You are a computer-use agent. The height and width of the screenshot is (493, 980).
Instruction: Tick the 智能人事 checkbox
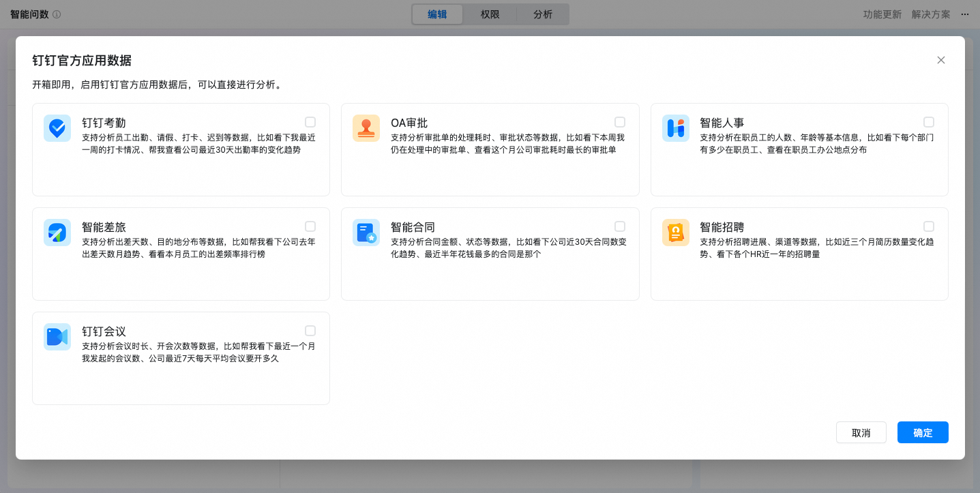(x=929, y=122)
